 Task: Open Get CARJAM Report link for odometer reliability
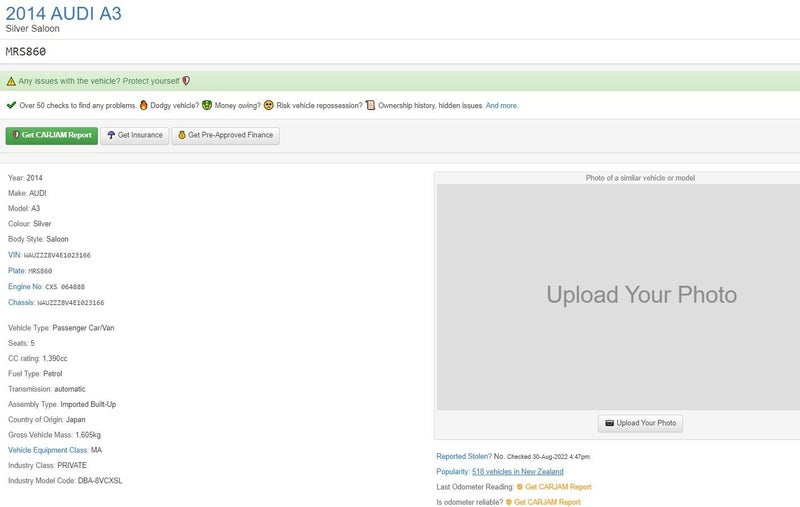coord(547,502)
